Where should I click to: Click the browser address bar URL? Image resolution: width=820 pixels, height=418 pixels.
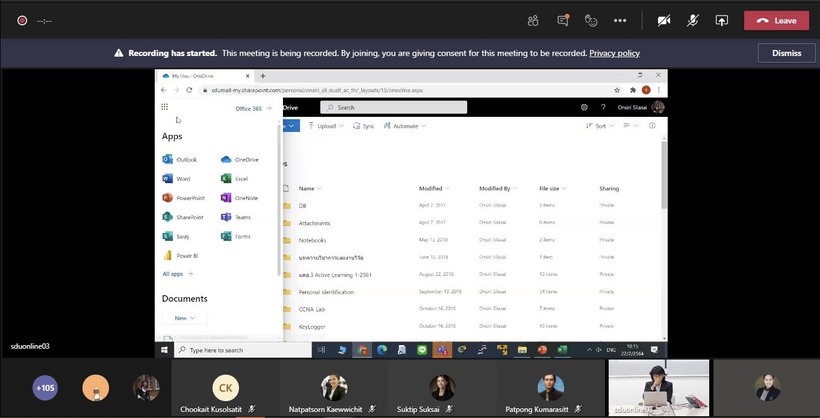317,90
